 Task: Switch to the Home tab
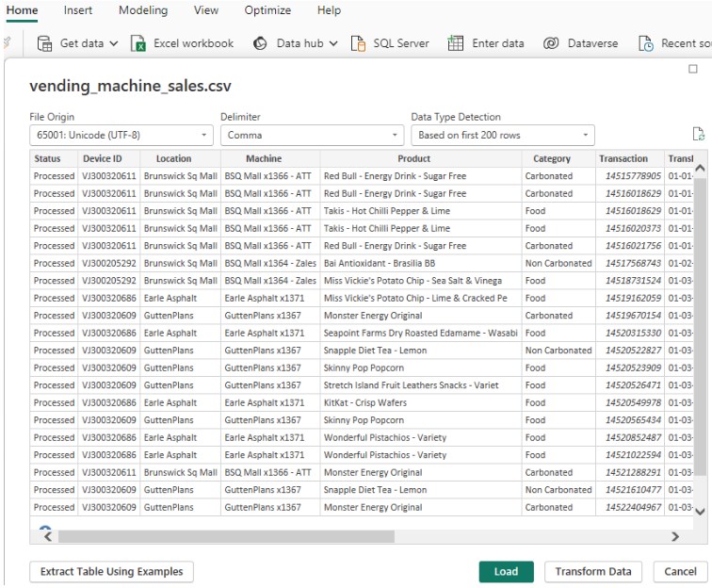click(x=22, y=10)
